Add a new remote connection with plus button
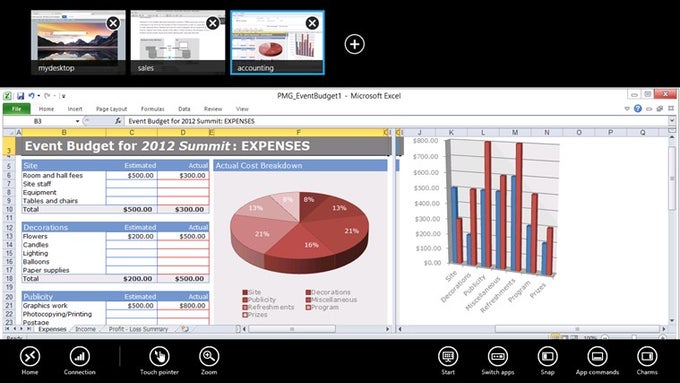This screenshot has width=680, height=383. click(x=354, y=44)
